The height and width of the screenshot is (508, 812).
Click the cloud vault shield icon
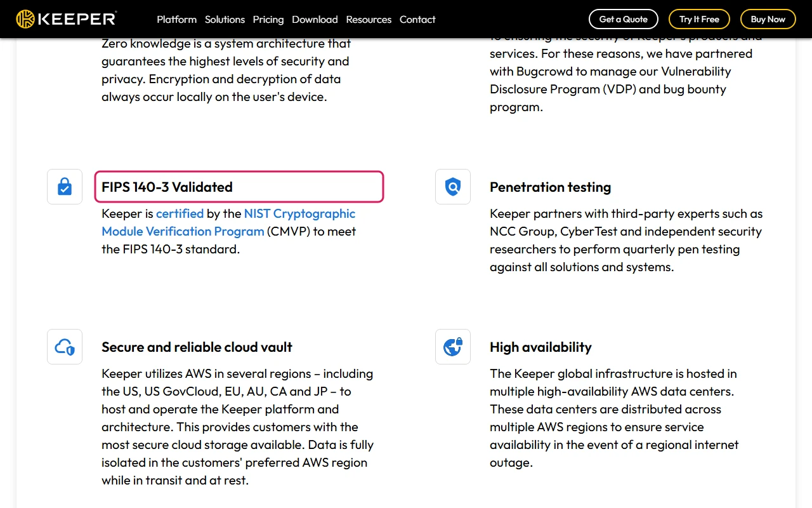65,347
